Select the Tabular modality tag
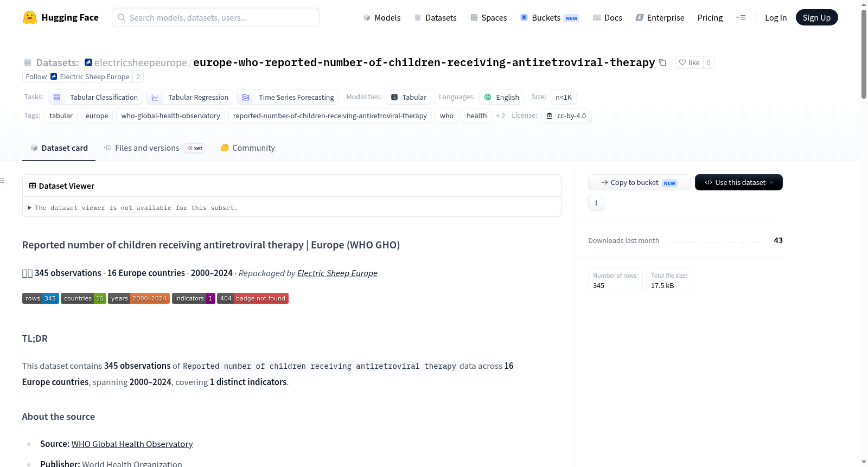 [x=409, y=97]
